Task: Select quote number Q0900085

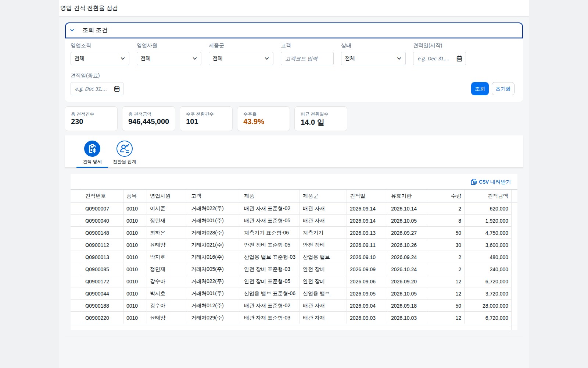Action: (97, 269)
